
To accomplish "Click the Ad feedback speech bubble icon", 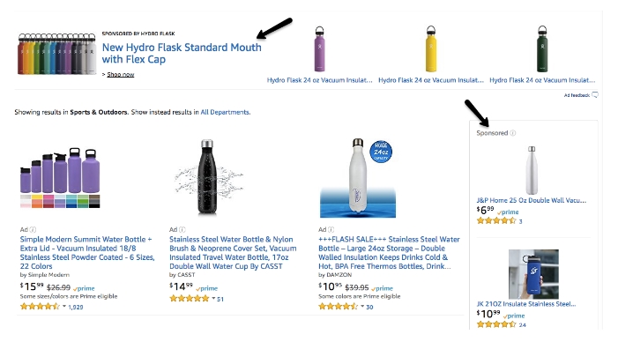I will (x=595, y=94).
